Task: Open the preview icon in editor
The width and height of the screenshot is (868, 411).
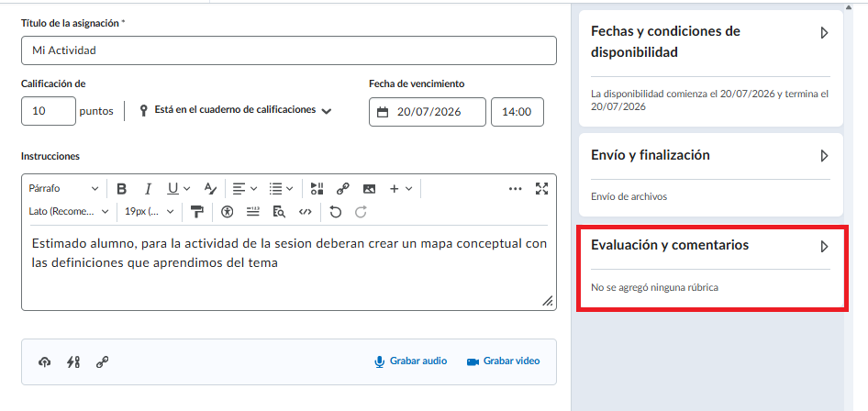Action: [279, 212]
